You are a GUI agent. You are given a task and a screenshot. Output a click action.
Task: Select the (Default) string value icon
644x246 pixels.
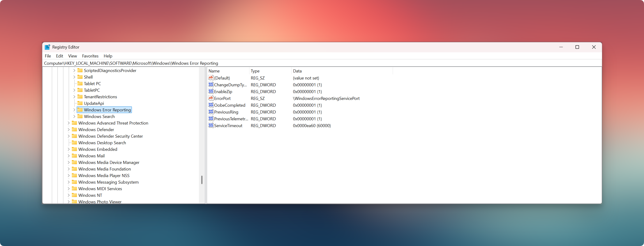(211, 78)
